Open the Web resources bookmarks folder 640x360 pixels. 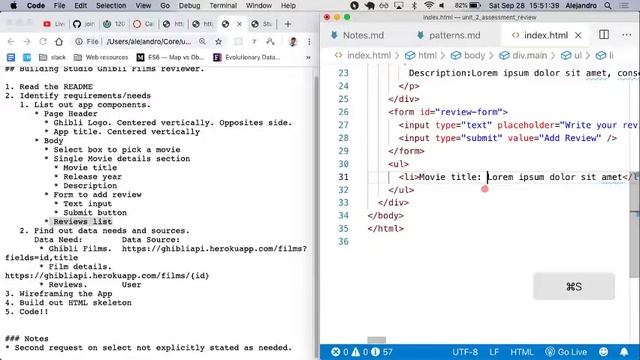click(101, 57)
